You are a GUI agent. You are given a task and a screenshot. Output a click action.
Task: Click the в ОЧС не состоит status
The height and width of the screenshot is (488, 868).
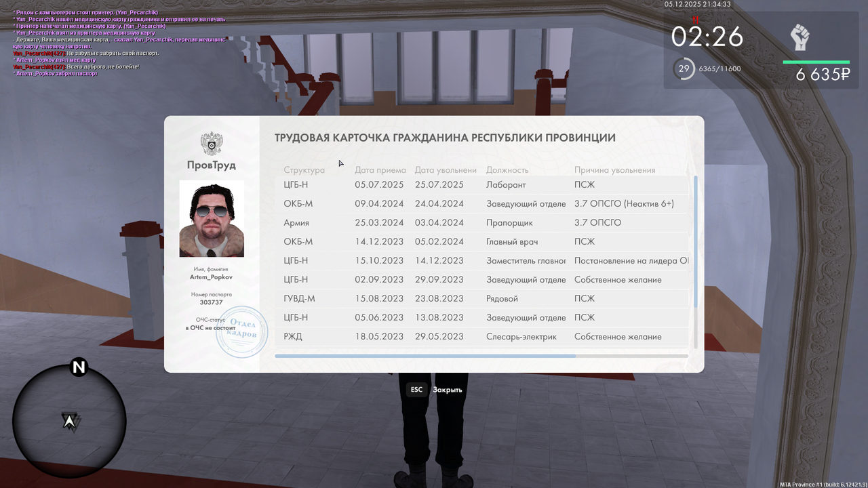212,327
